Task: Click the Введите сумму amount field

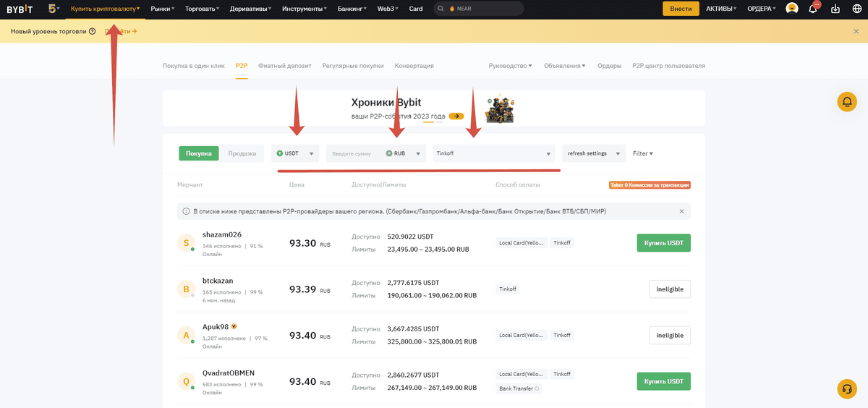Action: click(352, 153)
